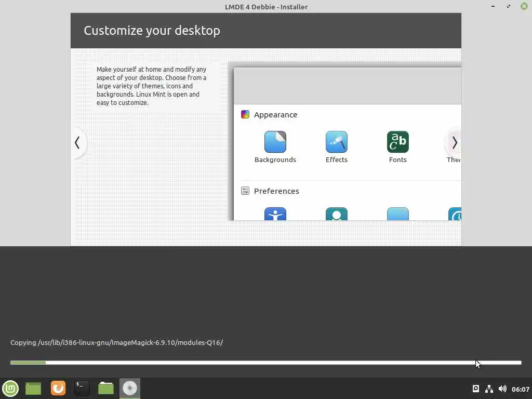Open the Terminal from the taskbar

[x=82, y=388]
